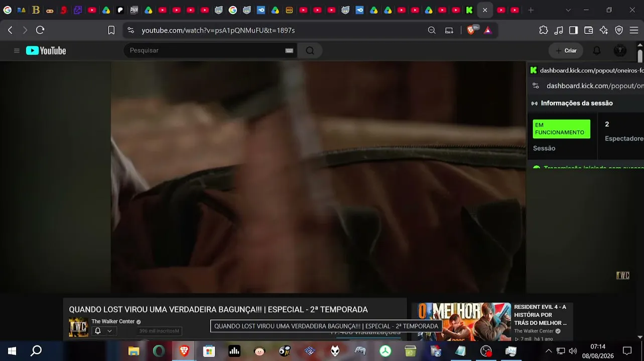Open site info icon in Kick popout
Viewport: 644px width, 361px height.
tap(536, 86)
